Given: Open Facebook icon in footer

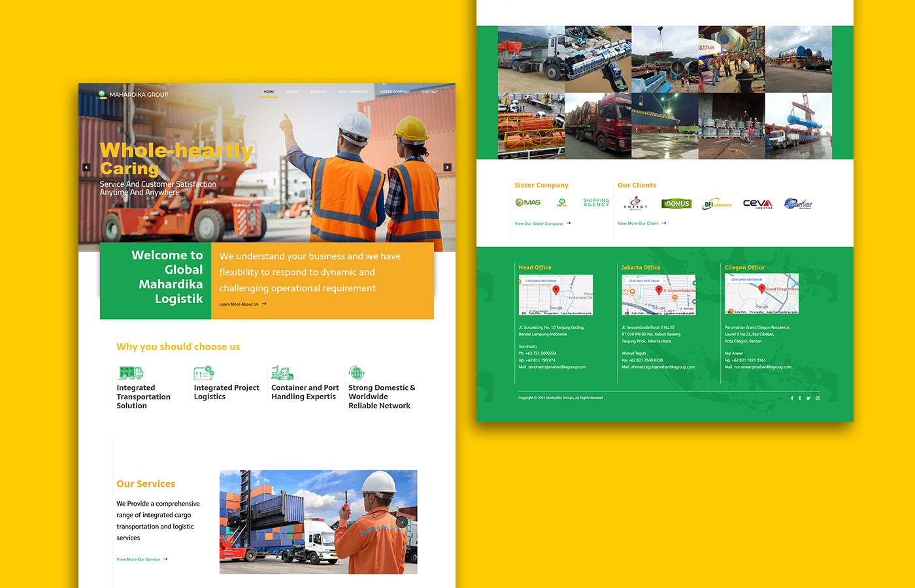Looking at the screenshot, I should coord(791,398).
